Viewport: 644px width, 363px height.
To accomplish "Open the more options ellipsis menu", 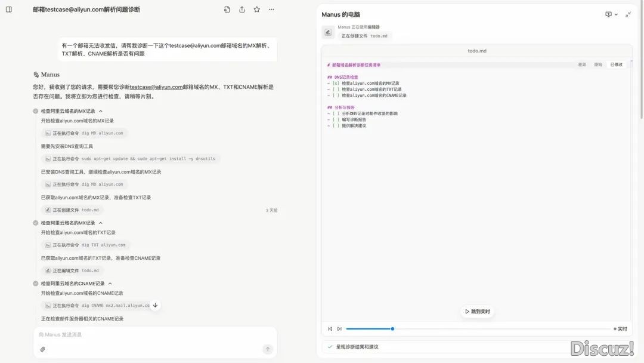I will pos(271,10).
